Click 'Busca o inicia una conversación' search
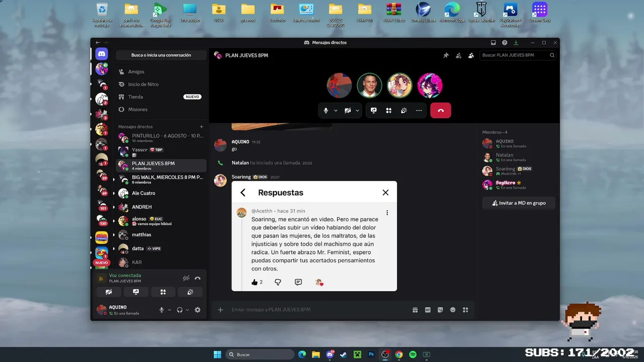Image resolution: width=644 pixels, height=362 pixels. [161, 55]
